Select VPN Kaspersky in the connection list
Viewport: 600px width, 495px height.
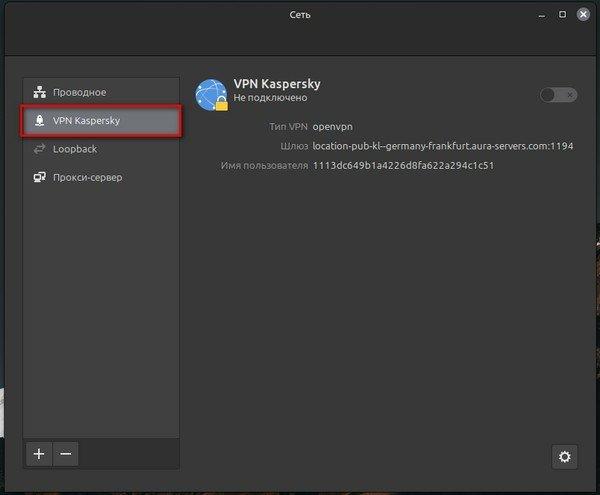tap(101, 121)
